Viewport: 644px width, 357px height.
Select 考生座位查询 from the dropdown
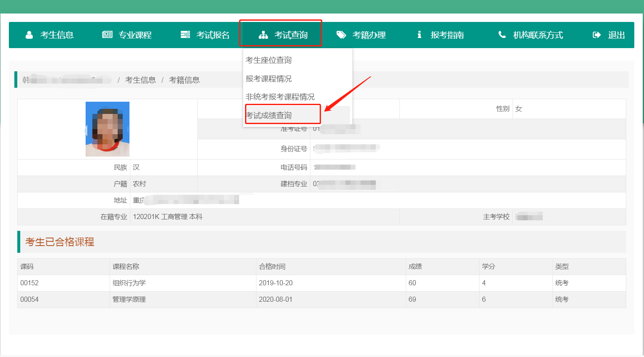[269, 60]
